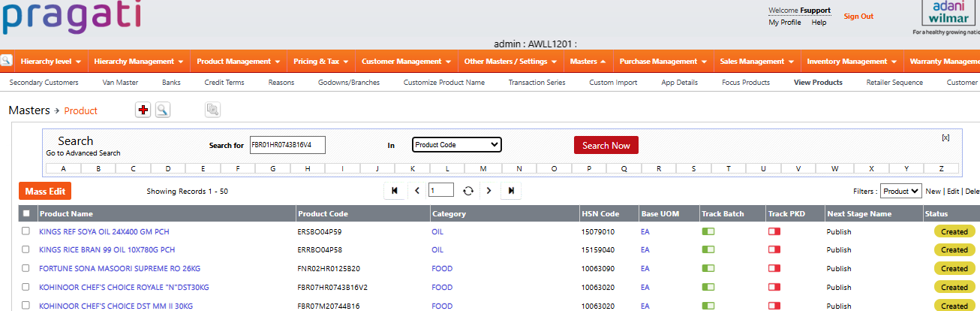Expand the Product Management menu
Image resolution: width=980 pixels, height=311 pixels.
tap(239, 61)
